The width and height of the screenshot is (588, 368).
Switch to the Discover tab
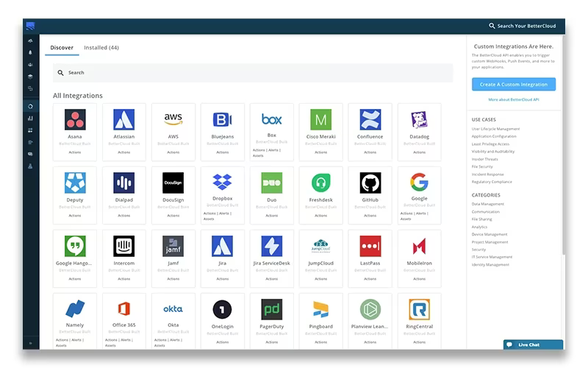coord(62,48)
